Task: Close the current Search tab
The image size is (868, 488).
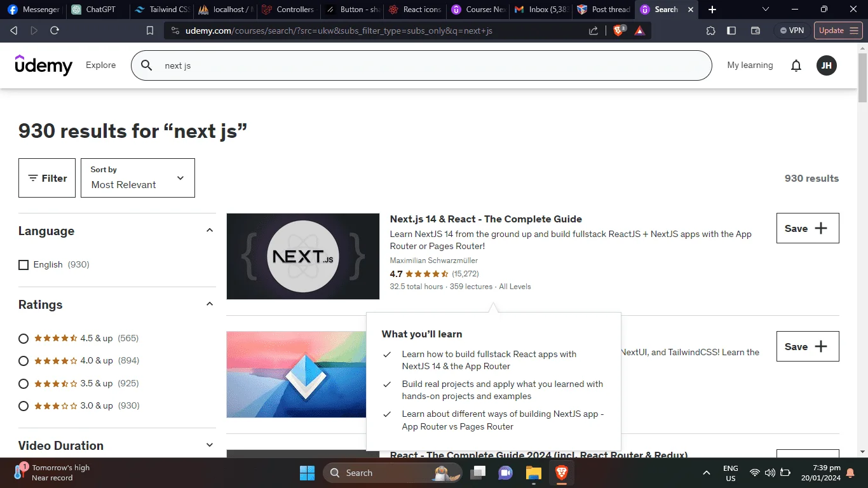Action: click(691, 10)
